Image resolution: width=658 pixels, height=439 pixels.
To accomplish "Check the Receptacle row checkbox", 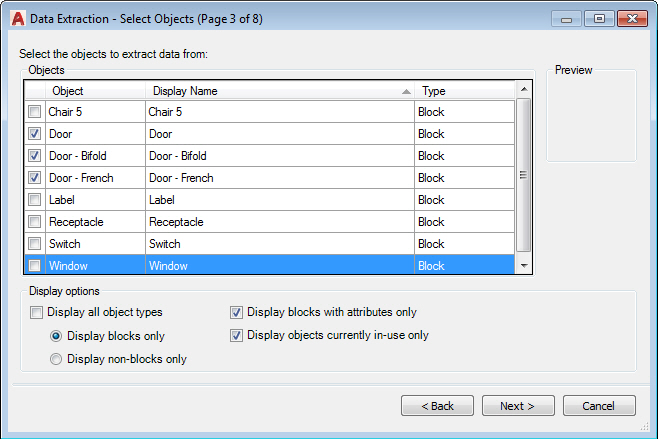I will (x=34, y=222).
